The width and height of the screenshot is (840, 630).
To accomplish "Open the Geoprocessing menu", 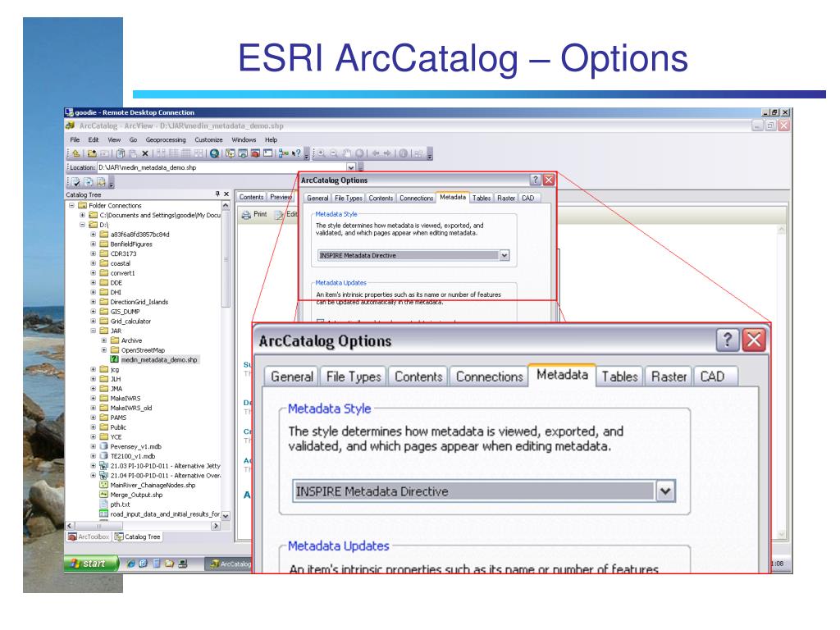I will tap(166, 139).
